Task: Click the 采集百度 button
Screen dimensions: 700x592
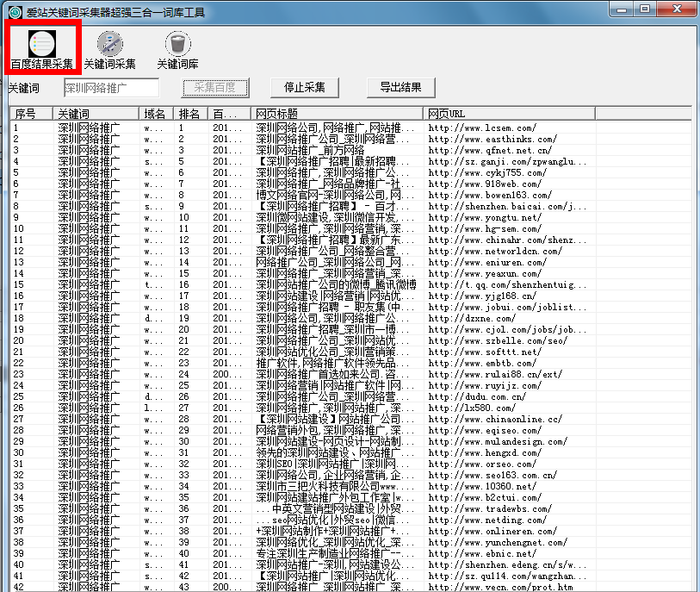Action: pyautogui.click(x=215, y=88)
